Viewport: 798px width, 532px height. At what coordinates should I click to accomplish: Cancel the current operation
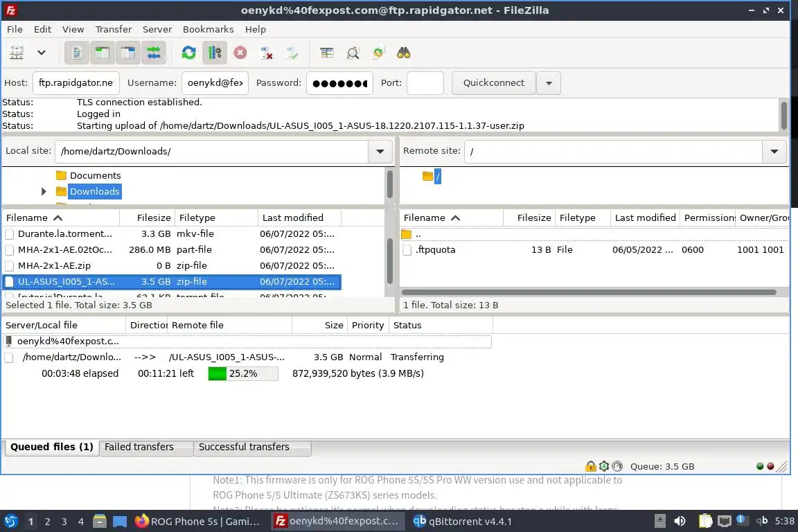240,53
